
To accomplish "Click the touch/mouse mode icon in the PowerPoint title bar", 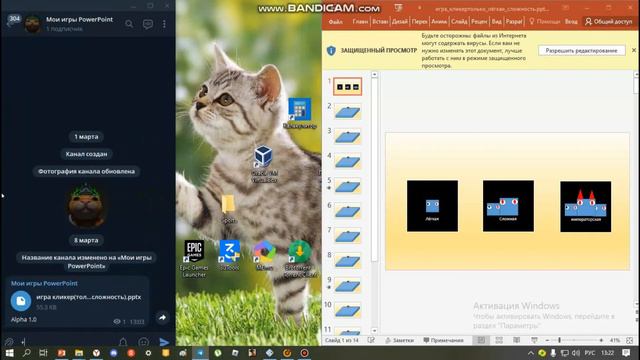I will point(399,8).
